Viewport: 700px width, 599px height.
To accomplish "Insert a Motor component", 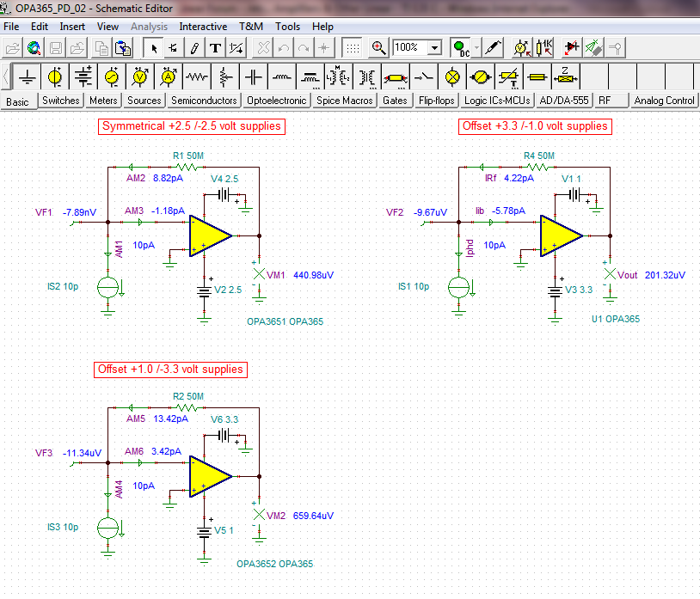I will pos(481,77).
